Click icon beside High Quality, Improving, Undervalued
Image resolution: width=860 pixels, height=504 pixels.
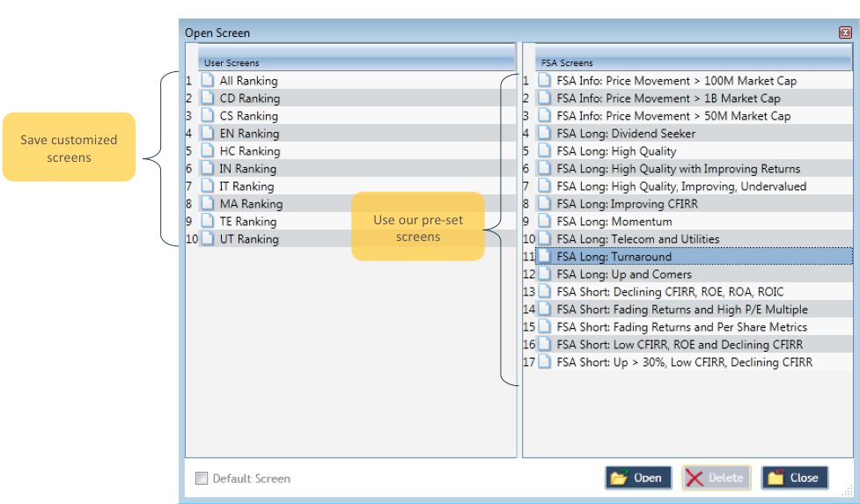coord(544,186)
